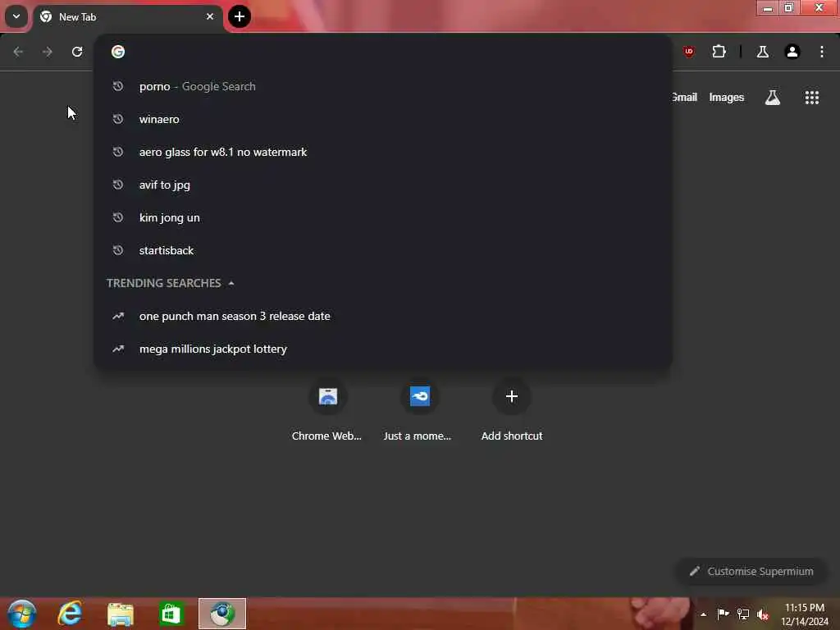
Task: Open the Images link
Action: [x=727, y=97]
